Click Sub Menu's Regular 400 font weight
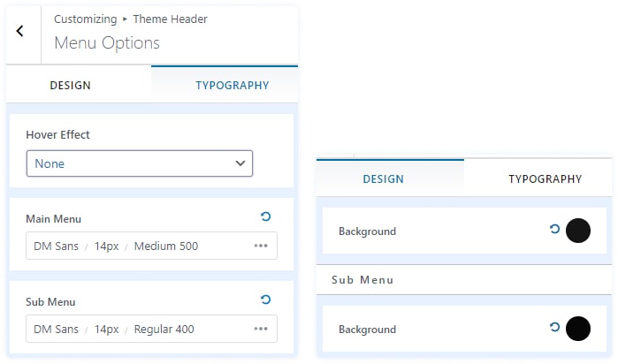The height and width of the screenshot is (364, 618). [x=164, y=330]
